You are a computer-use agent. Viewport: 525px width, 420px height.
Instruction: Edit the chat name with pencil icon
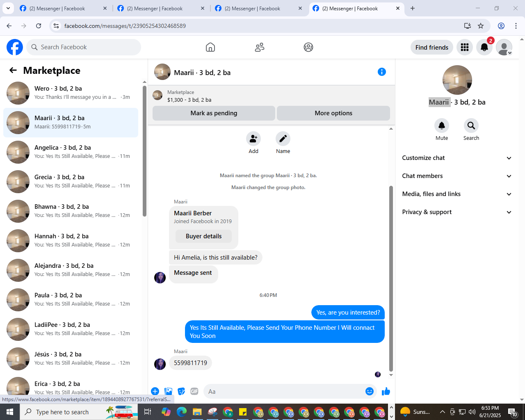283,139
